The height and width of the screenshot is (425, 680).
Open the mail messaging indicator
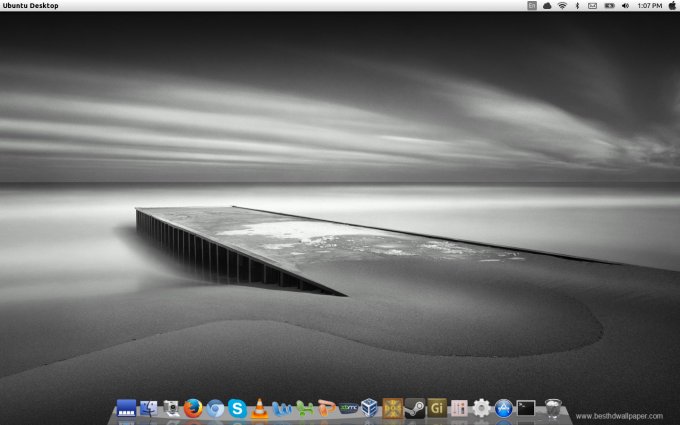592,6
